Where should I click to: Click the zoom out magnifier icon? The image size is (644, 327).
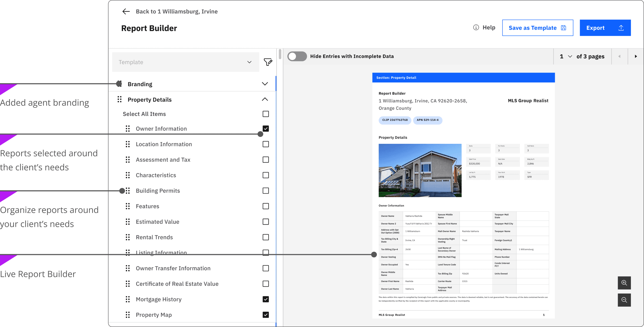point(624,300)
